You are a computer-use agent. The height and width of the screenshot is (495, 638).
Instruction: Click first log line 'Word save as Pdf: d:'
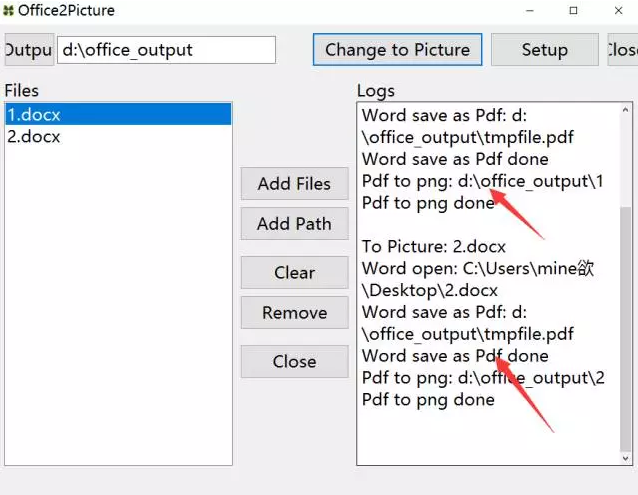[x=444, y=115]
